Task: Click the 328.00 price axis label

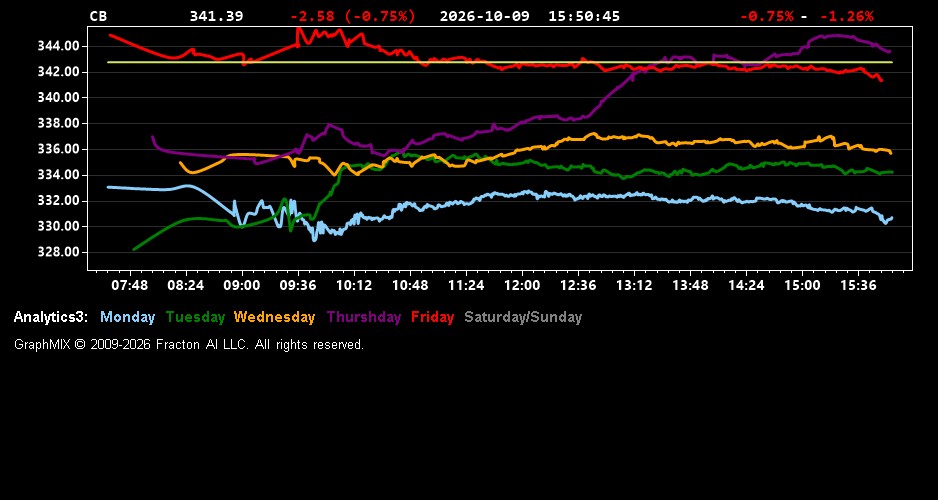Action: click(x=58, y=252)
